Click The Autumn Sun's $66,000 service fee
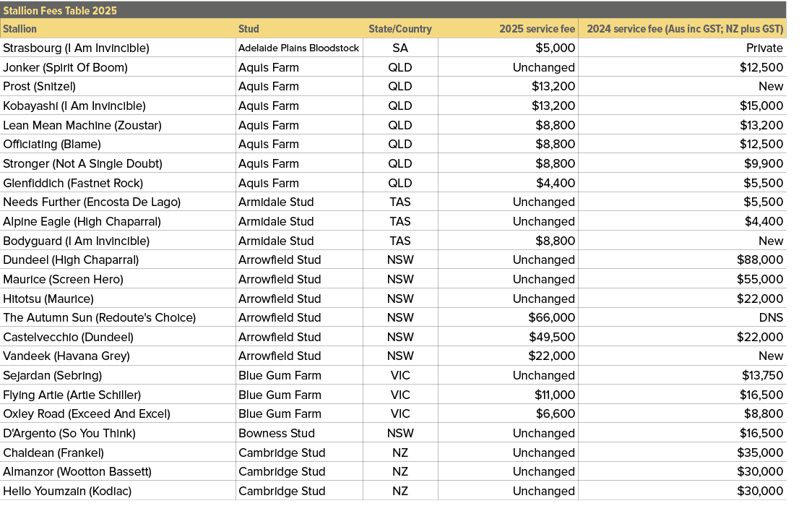This screenshot has width=812, height=506. click(x=551, y=317)
